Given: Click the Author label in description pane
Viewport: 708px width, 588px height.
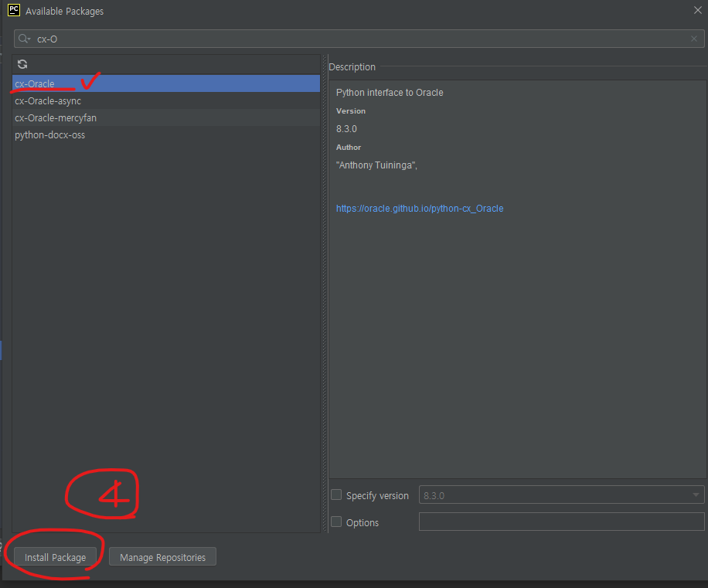Looking at the screenshot, I should click(349, 147).
